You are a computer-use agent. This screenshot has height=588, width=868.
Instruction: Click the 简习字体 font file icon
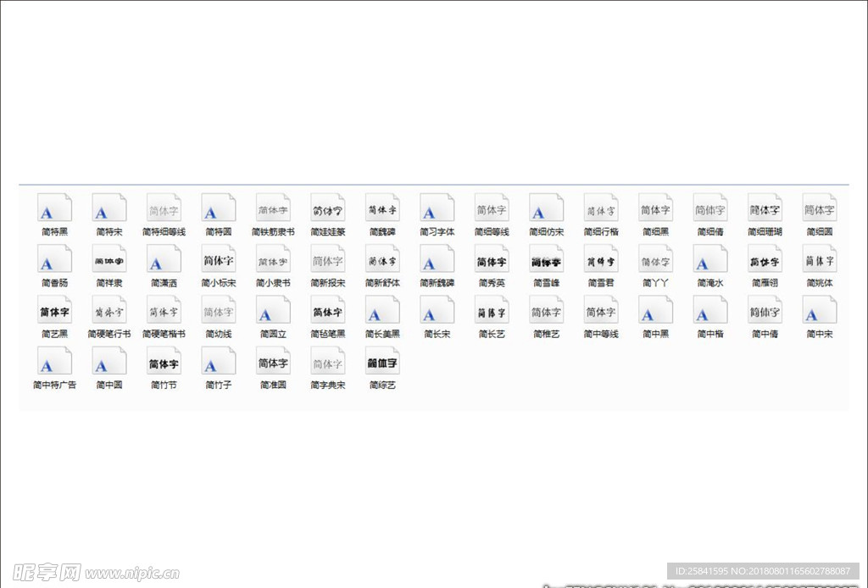click(x=437, y=208)
